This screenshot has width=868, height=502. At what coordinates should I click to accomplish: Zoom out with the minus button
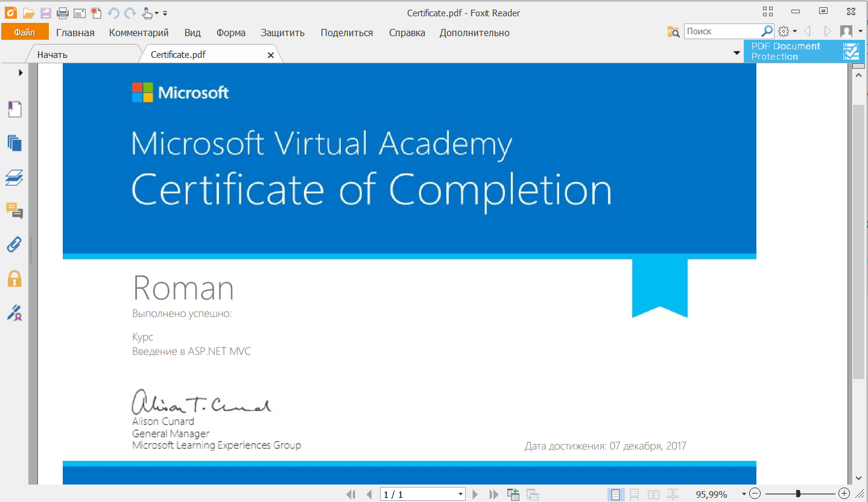coord(755,494)
